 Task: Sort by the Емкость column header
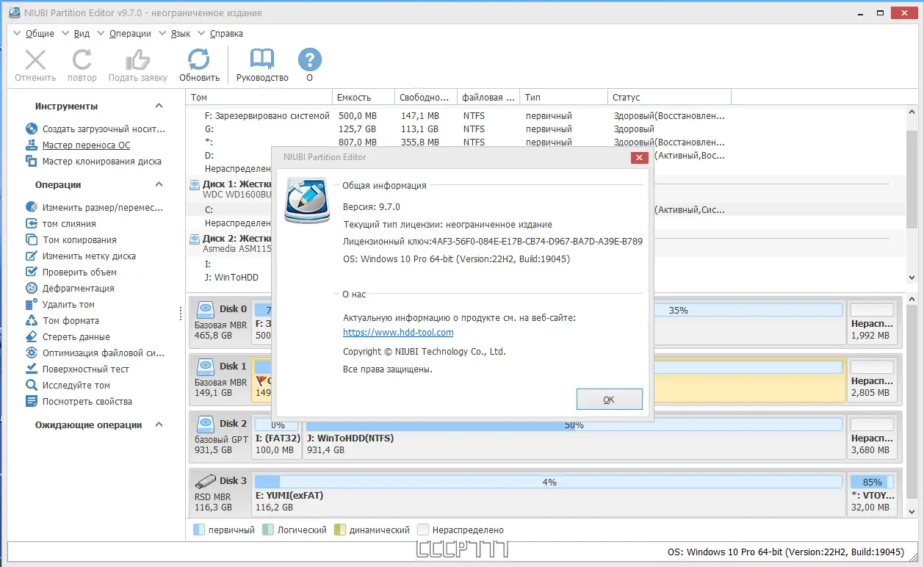coord(364,97)
